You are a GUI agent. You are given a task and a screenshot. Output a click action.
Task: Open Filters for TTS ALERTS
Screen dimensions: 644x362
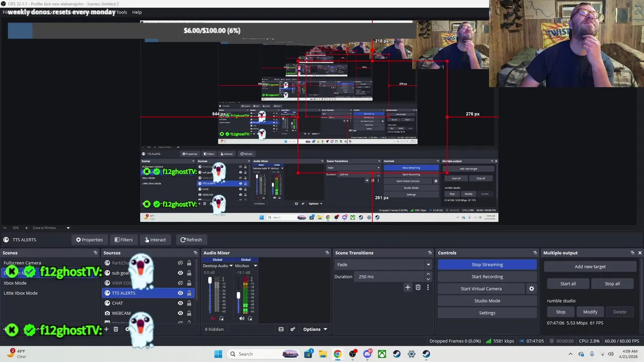point(123,240)
